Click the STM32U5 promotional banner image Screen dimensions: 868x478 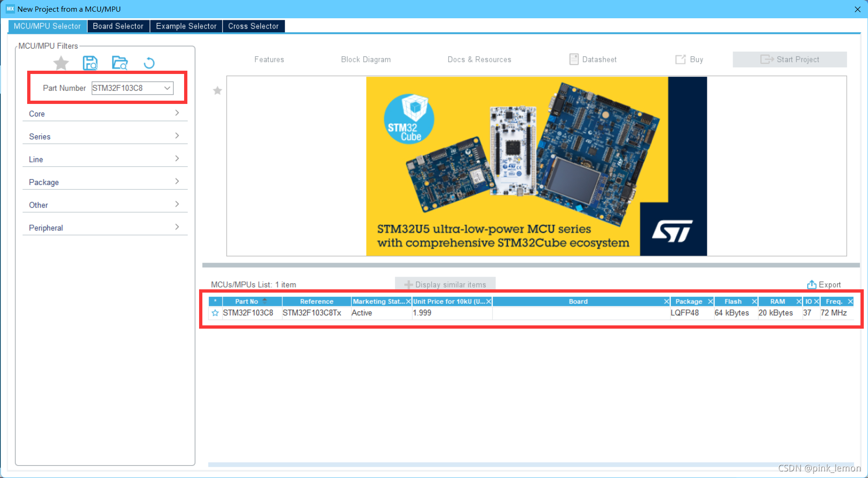tap(536, 166)
